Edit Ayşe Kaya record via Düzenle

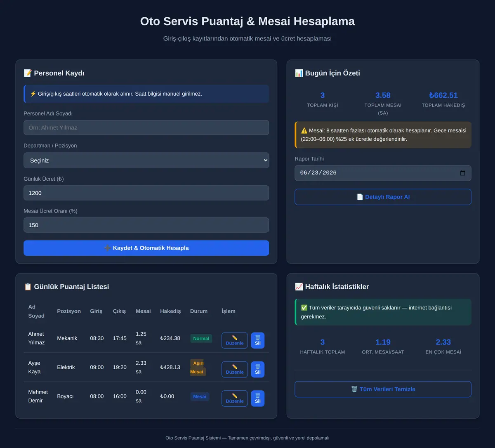point(235,369)
